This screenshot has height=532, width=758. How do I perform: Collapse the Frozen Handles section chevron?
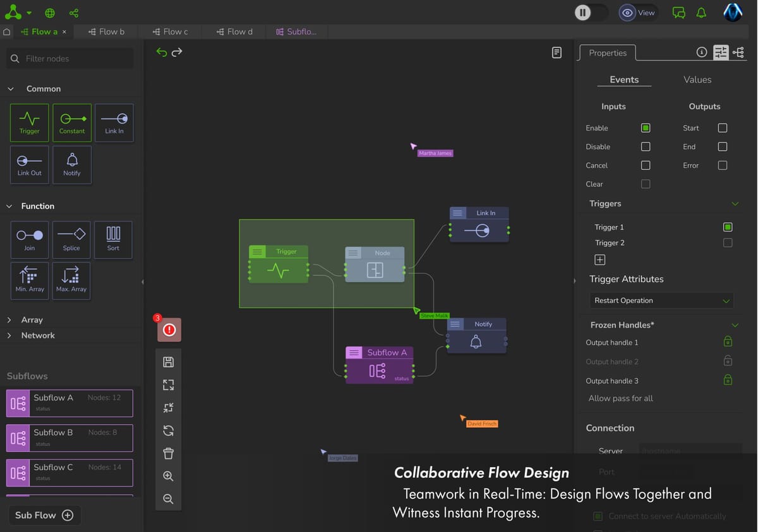point(735,325)
